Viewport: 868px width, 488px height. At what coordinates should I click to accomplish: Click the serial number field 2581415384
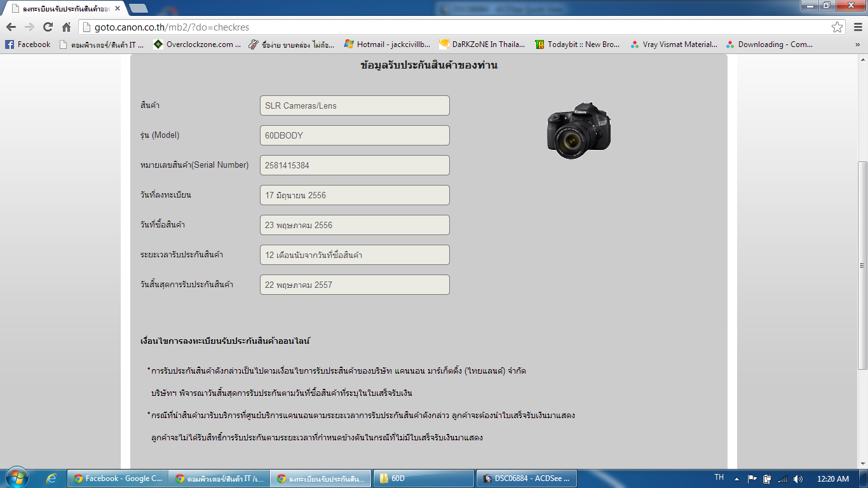click(x=355, y=165)
